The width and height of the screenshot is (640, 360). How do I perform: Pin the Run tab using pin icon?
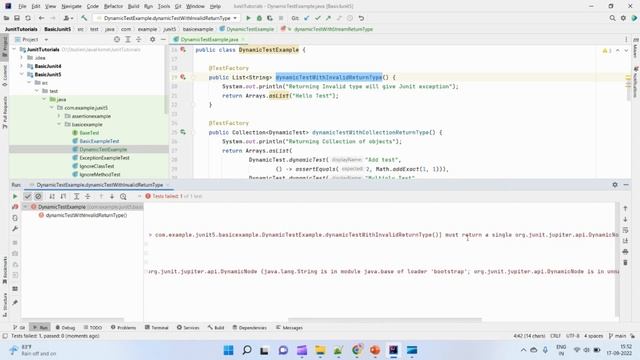coord(15,303)
